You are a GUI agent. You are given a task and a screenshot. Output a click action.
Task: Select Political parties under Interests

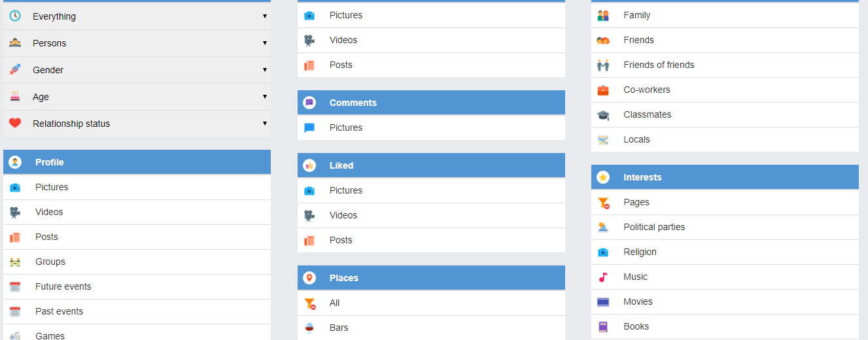coord(654,228)
